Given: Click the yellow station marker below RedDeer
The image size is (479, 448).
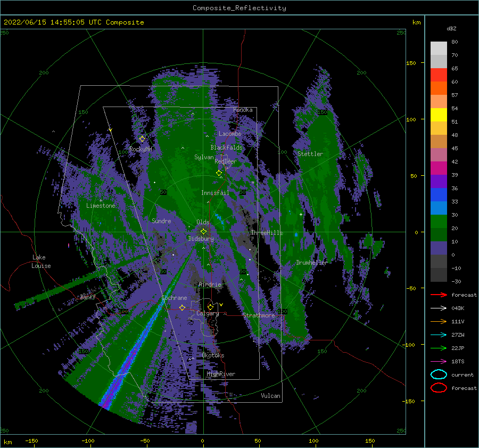Looking at the screenshot, I should (219, 173).
